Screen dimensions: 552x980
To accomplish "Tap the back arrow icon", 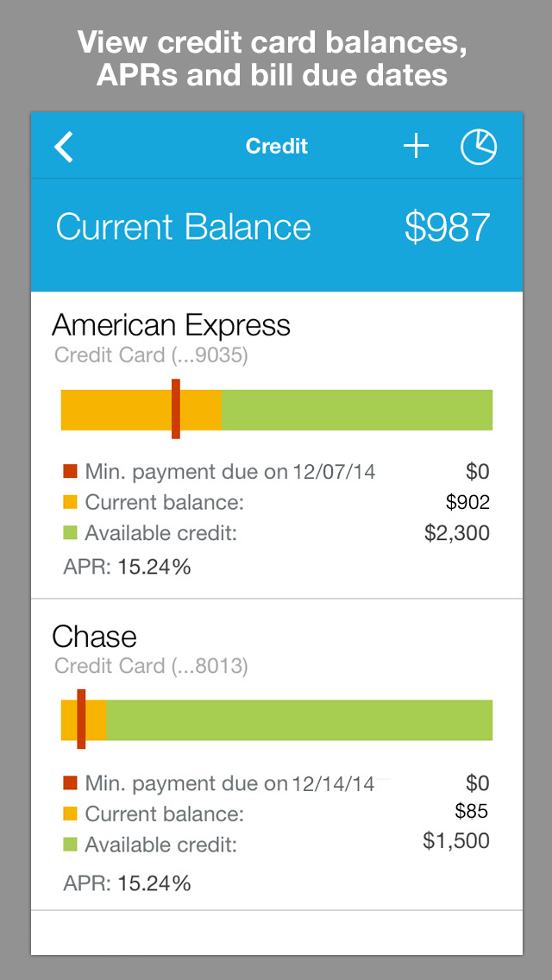I will click(64, 147).
